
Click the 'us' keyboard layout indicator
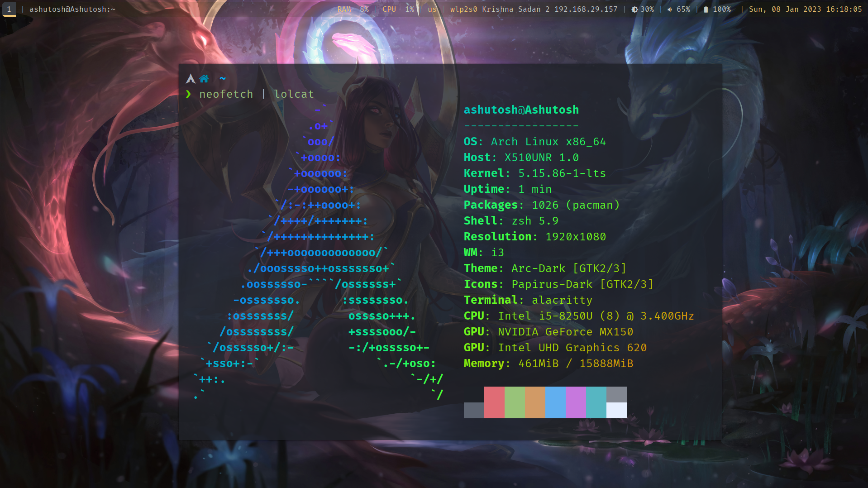[432, 10]
